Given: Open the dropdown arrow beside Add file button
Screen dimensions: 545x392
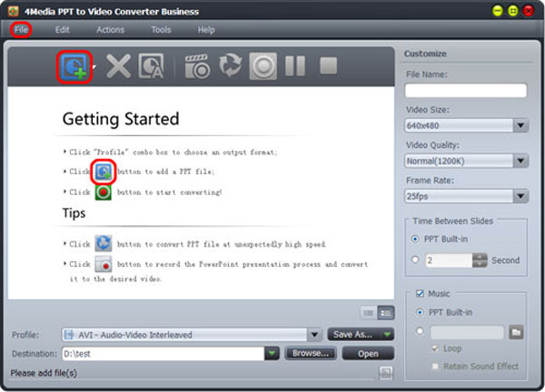Looking at the screenshot, I should (94, 66).
